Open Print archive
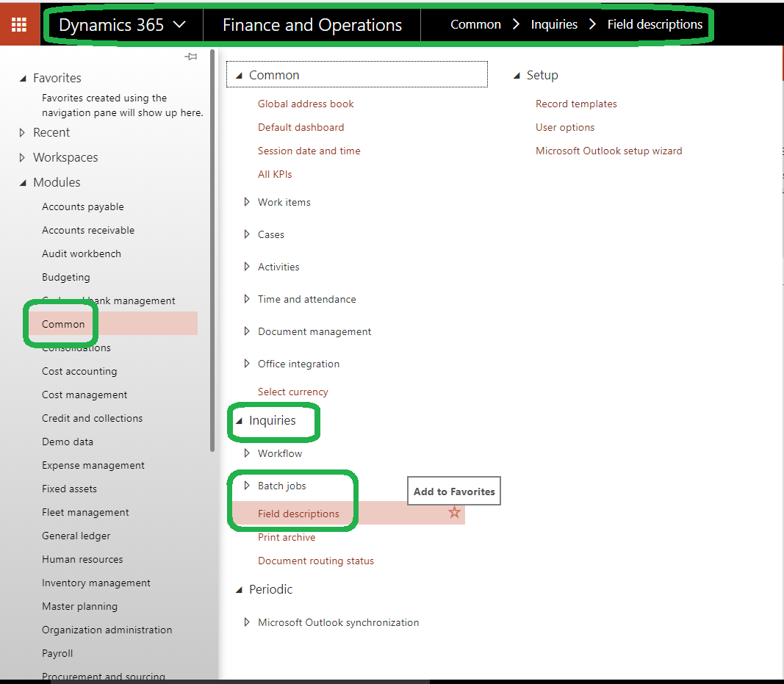Image resolution: width=784 pixels, height=684 pixels. click(x=287, y=538)
